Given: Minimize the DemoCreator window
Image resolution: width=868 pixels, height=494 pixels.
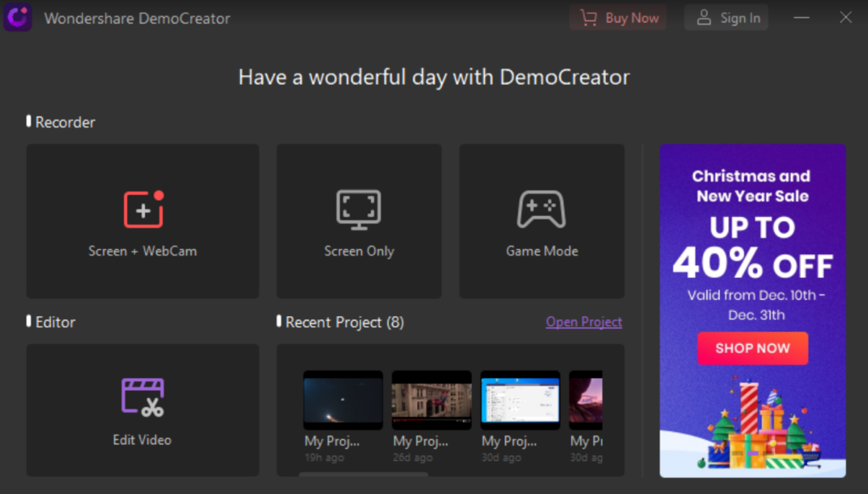Looking at the screenshot, I should (801, 18).
